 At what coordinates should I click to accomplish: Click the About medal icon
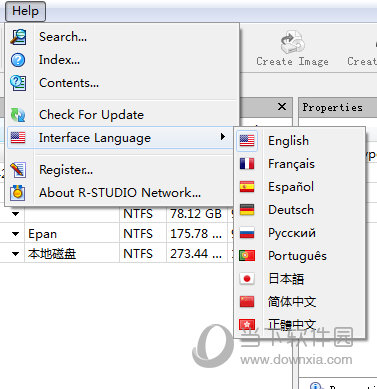(18, 193)
